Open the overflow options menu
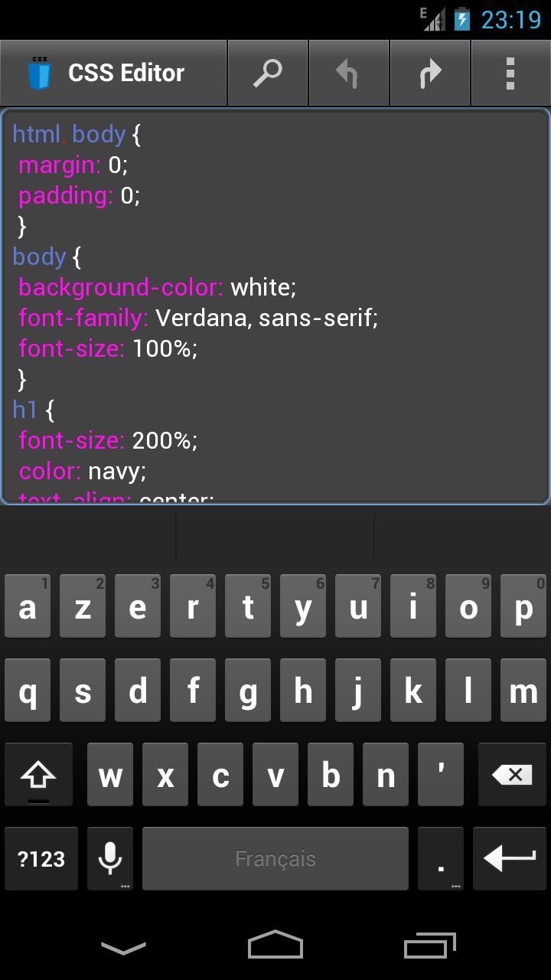 [x=510, y=72]
